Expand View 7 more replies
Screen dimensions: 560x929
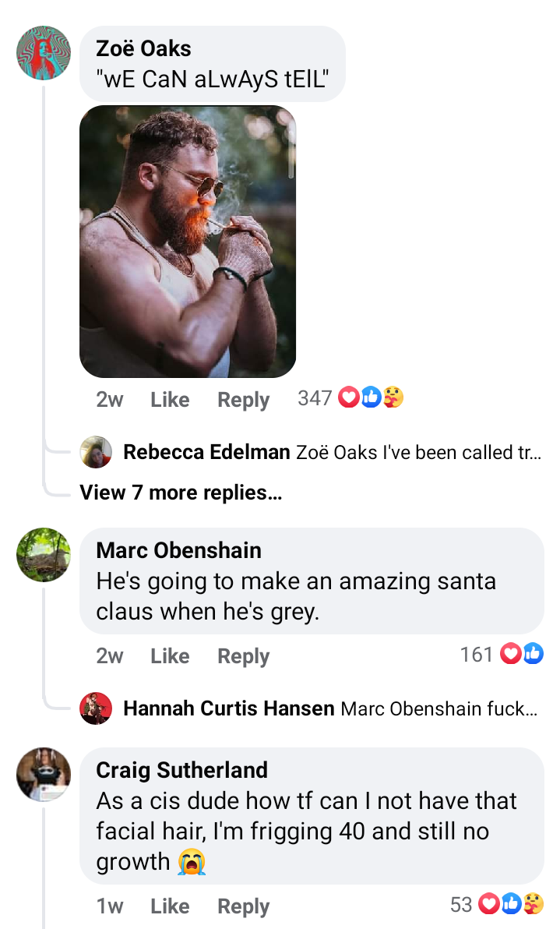click(x=181, y=493)
